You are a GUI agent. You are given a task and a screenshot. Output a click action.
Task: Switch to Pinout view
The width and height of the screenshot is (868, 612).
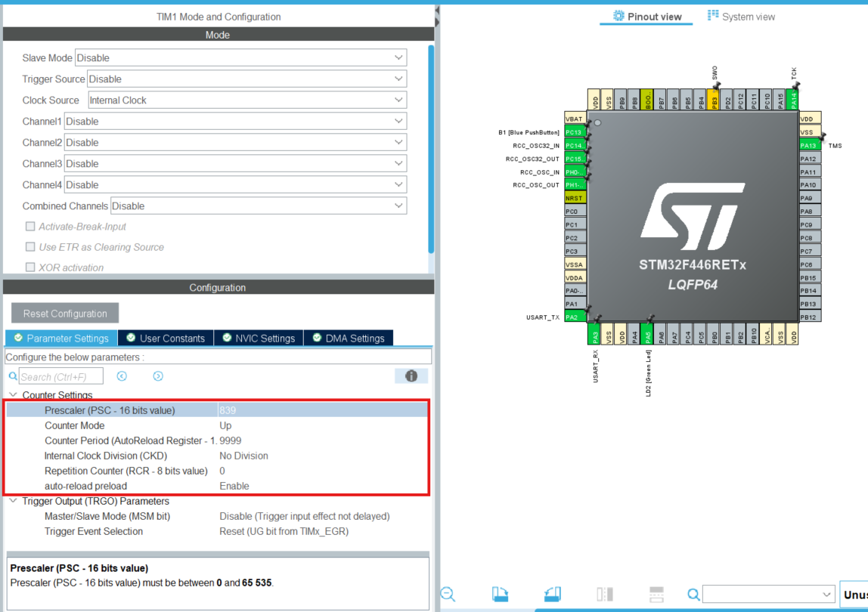pyautogui.click(x=646, y=17)
